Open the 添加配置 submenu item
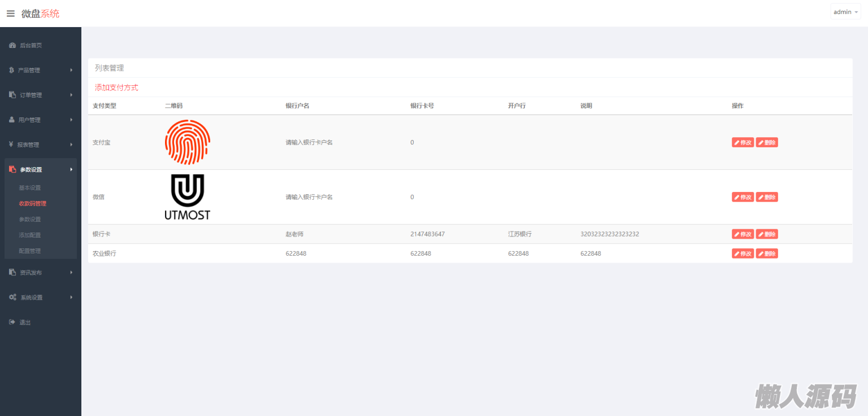The height and width of the screenshot is (416, 868). (x=30, y=235)
